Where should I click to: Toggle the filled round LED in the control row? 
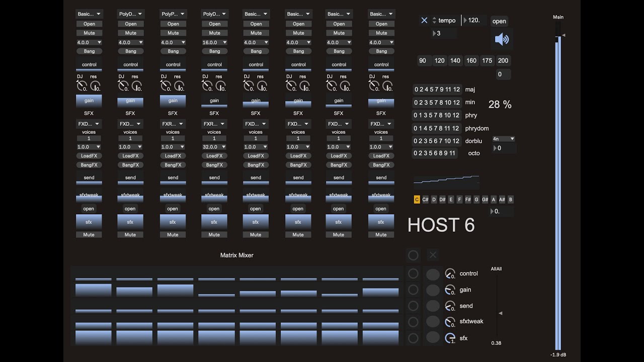pyautogui.click(x=433, y=274)
